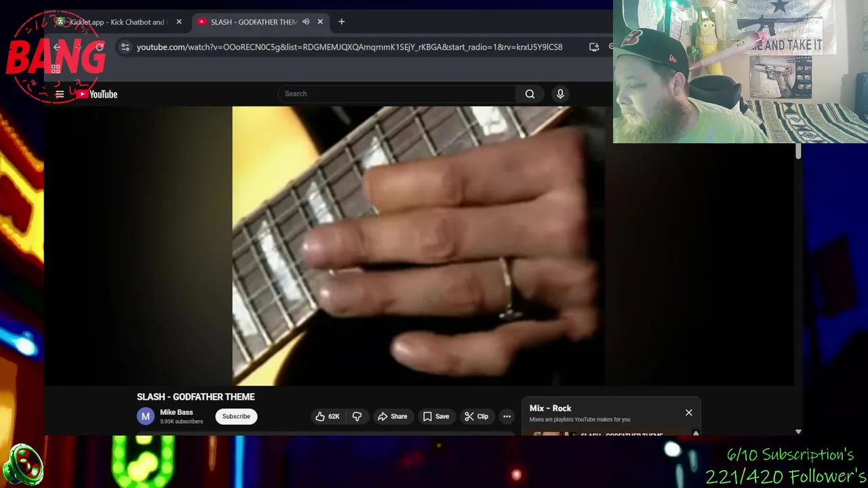The width and height of the screenshot is (868, 488).
Task: Click the youtube.com URL in address bar
Action: (x=349, y=47)
